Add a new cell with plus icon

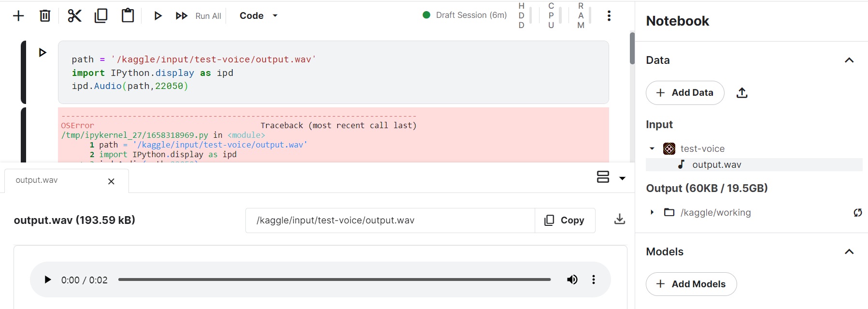click(x=18, y=16)
